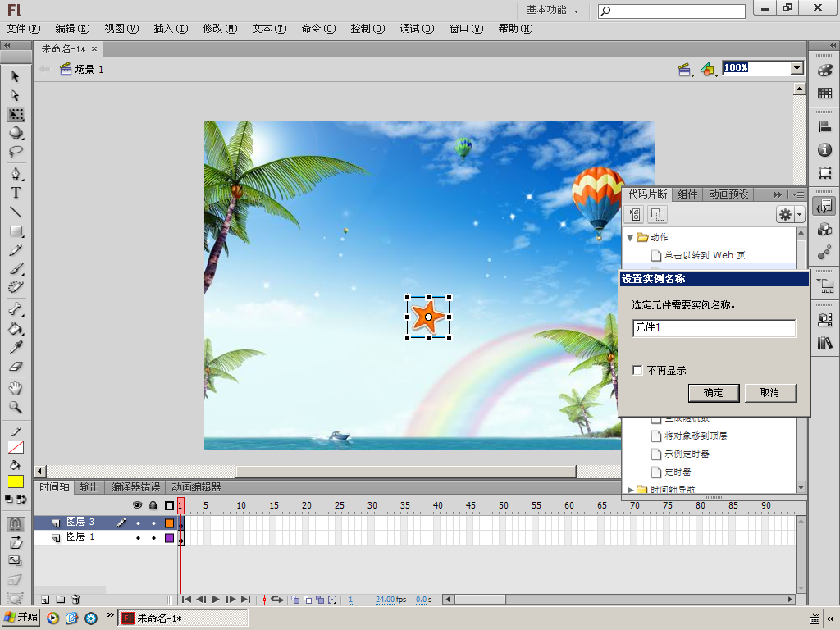Expand the 时间轴导航 folder

[x=630, y=490]
